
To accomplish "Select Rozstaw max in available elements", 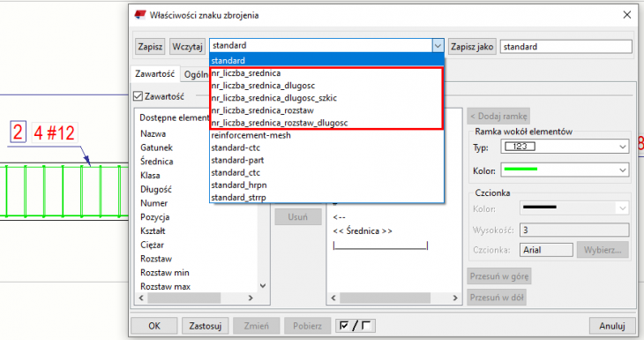I will (165, 286).
